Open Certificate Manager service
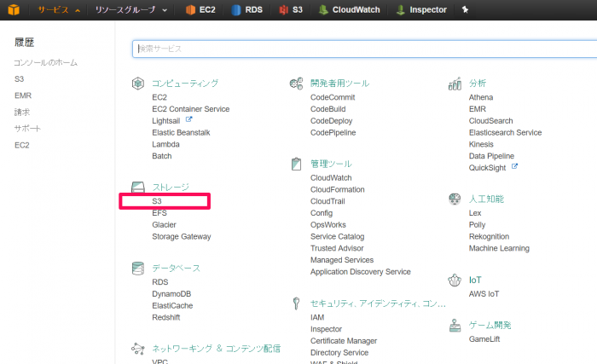This screenshot has height=364, width=597. [344, 341]
